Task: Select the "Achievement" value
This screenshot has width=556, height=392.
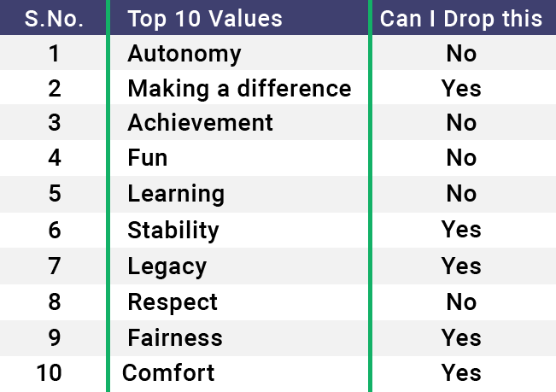Action: pos(201,123)
